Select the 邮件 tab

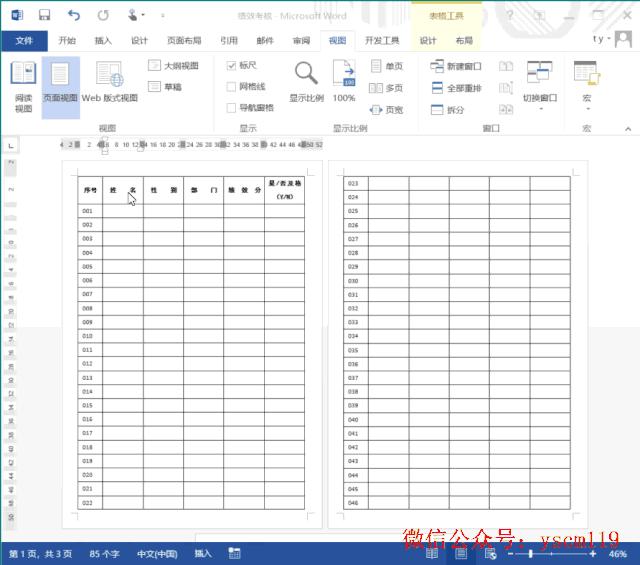point(265,40)
